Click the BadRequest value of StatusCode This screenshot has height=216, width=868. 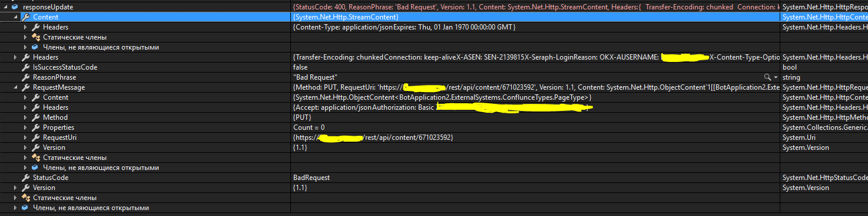point(312,178)
